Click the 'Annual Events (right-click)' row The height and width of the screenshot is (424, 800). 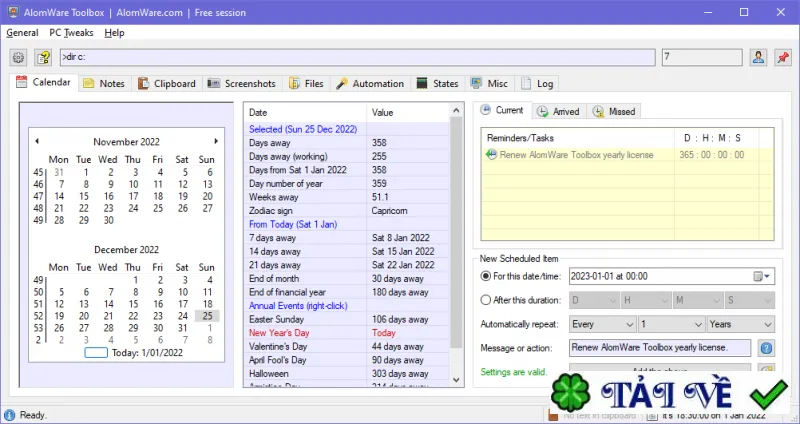tap(346, 306)
